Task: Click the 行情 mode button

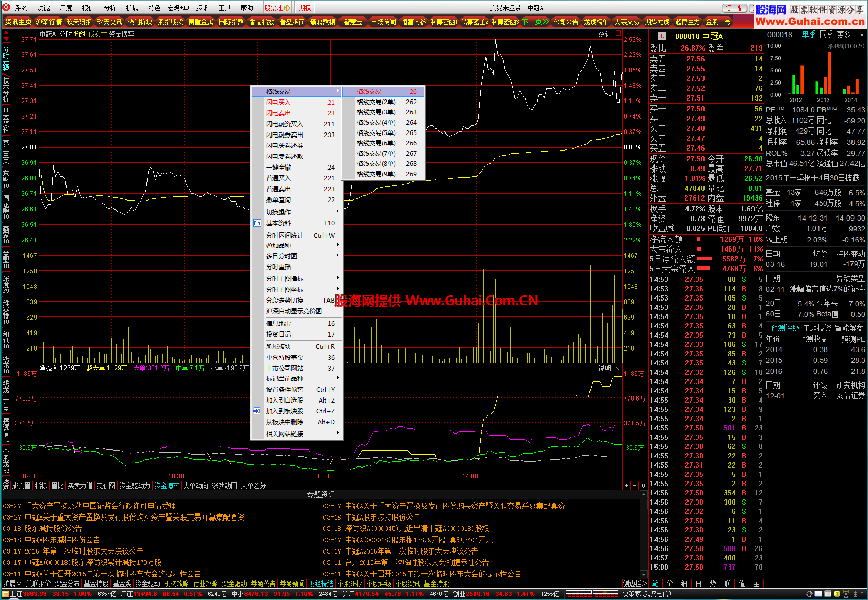Action: pyautogui.click(x=735, y=8)
